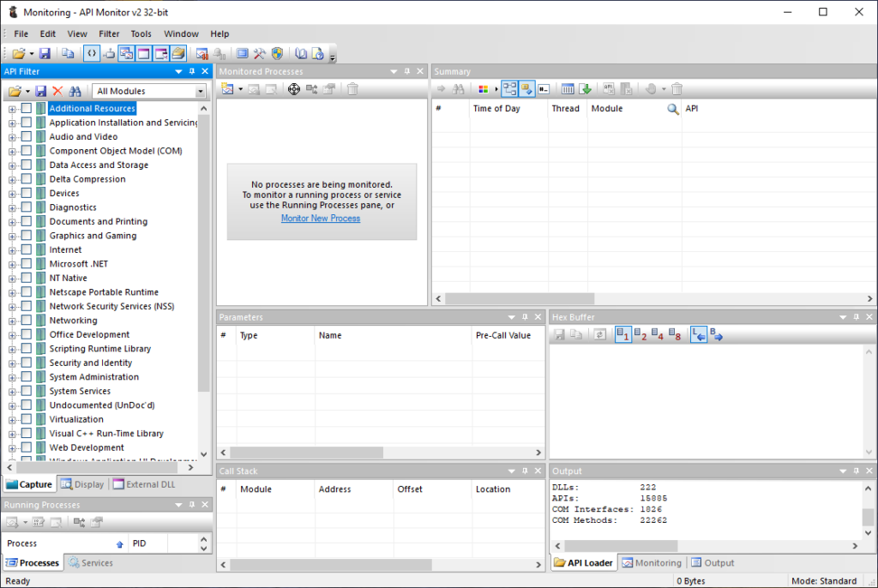Viewport: 878px width, 588px height.
Task: Click the hammer and wrench tools icon
Action: pos(259,53)
